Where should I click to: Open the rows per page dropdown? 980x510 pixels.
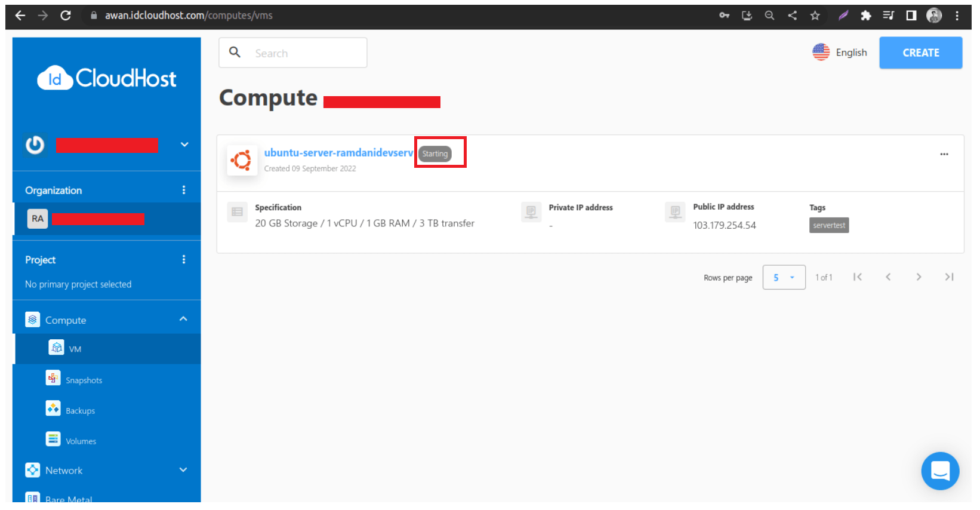coord(783,278)
